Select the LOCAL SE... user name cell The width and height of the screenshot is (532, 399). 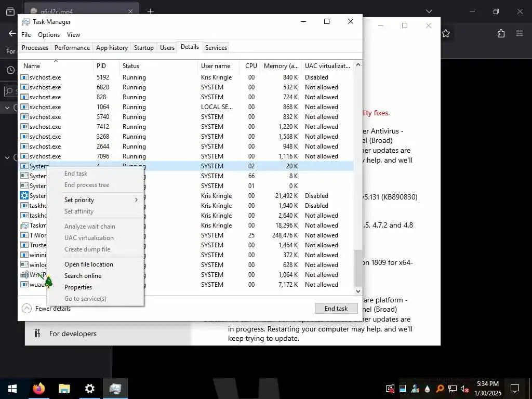tap(217, 107)
